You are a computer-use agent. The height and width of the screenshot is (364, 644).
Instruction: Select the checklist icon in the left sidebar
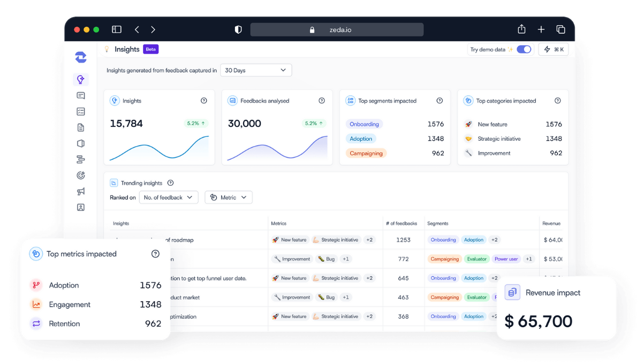(81, 111)
